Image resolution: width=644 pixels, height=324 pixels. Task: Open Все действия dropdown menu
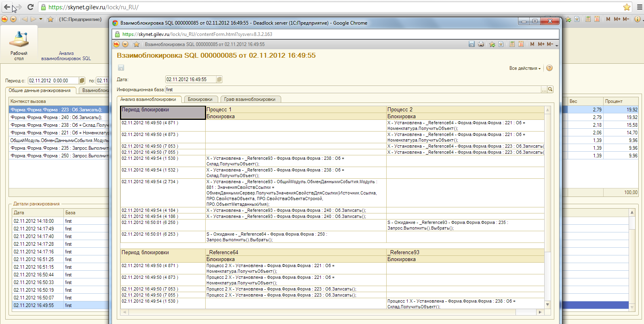point(525,68)
